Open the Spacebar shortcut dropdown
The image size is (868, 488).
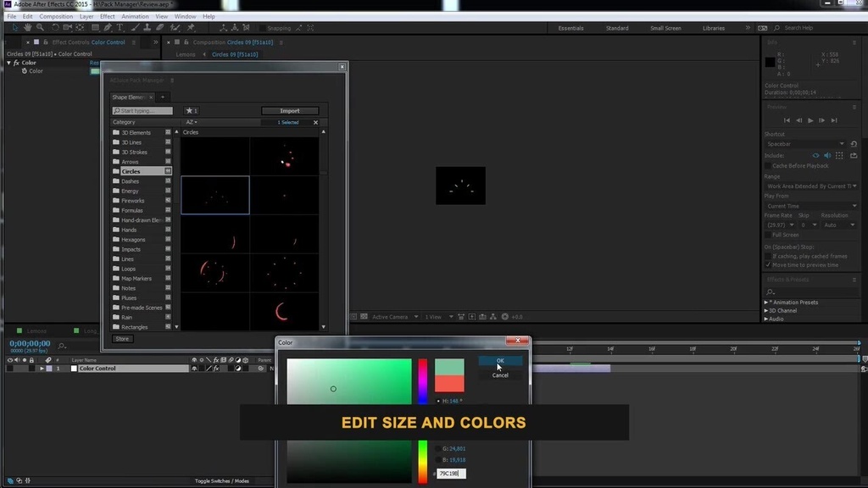tap(805, 144)
